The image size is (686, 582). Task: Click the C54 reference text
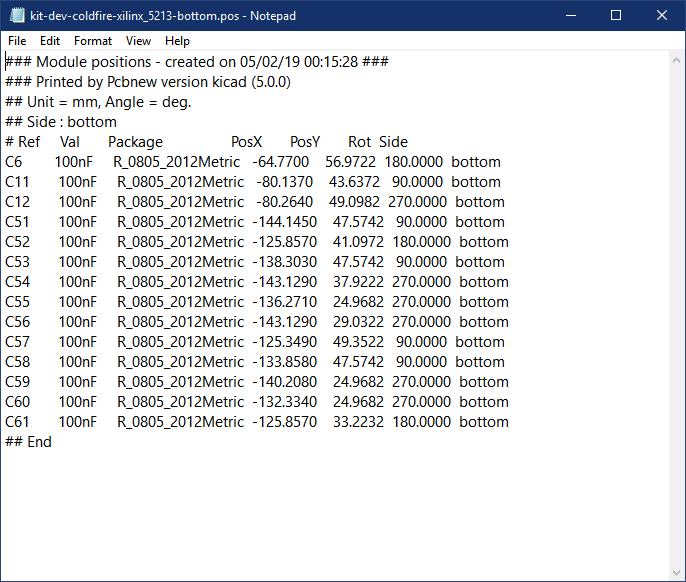pyautogui.click(x=18, y=282)
